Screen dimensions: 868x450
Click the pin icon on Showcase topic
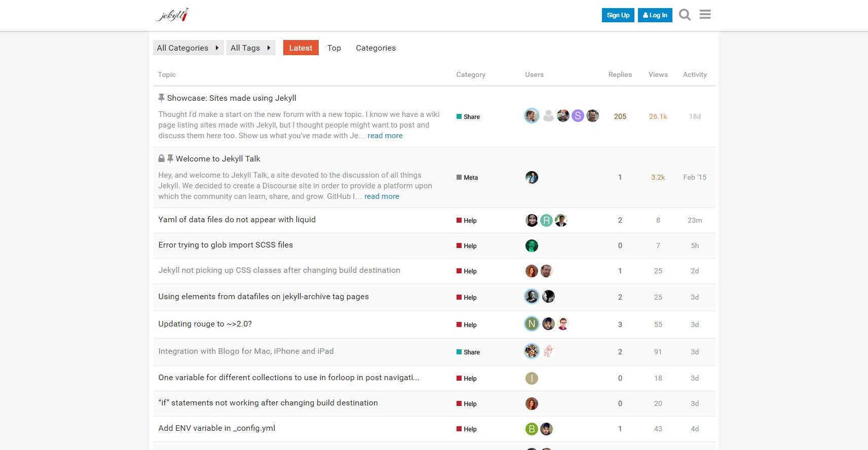(x=162, y=98)
